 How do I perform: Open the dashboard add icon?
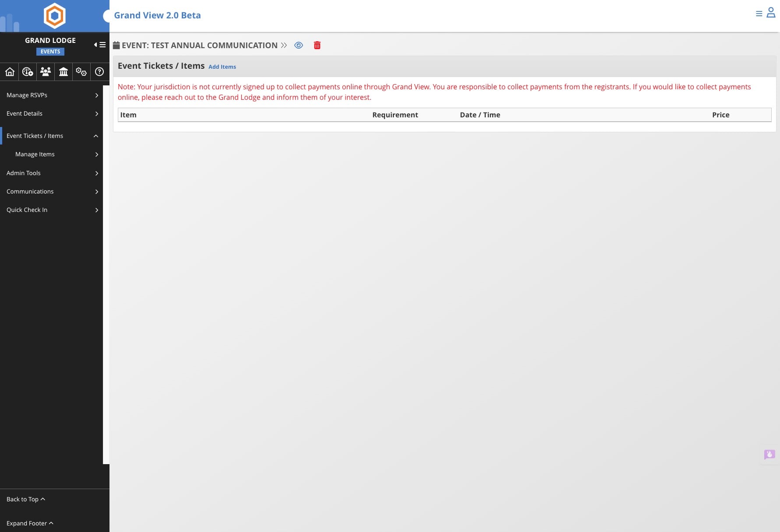click(x=28, y=72)
